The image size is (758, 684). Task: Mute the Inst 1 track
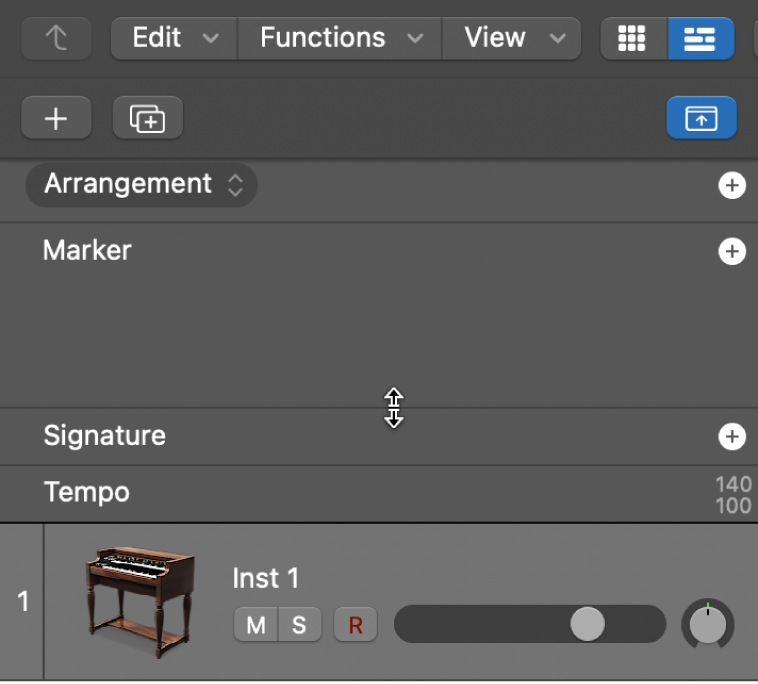tap(256, 625)
